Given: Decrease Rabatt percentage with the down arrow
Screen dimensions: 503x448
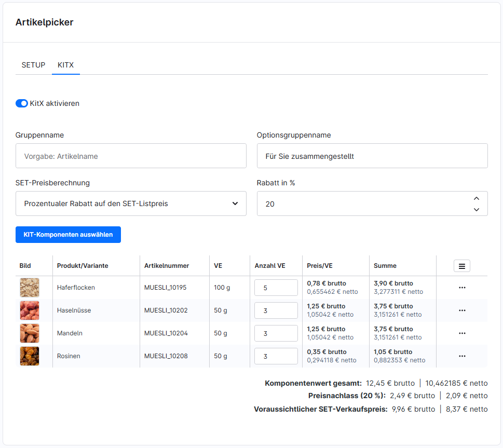Looking at the screenshot, I should (477, 209).
